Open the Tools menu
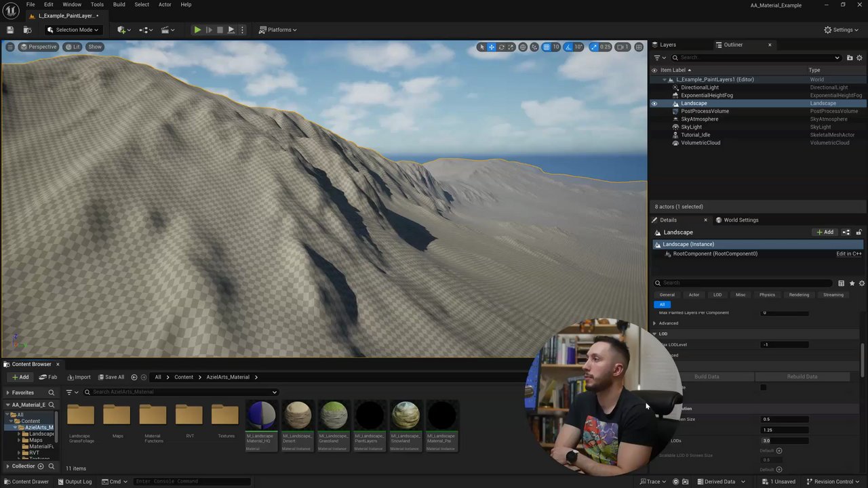The image size is (868, 488). (x=97, y=5)
